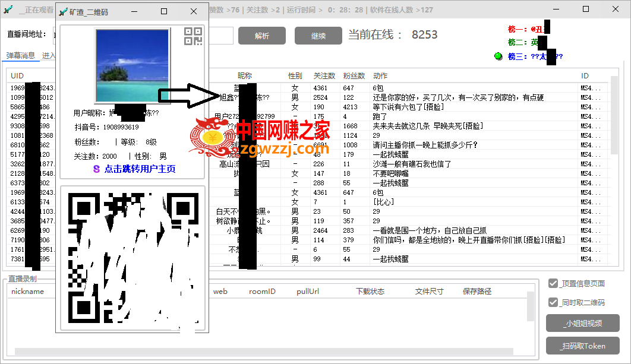
Task: Click the purple S icon beside the homepage link
Action: click(x=97, y=169)
